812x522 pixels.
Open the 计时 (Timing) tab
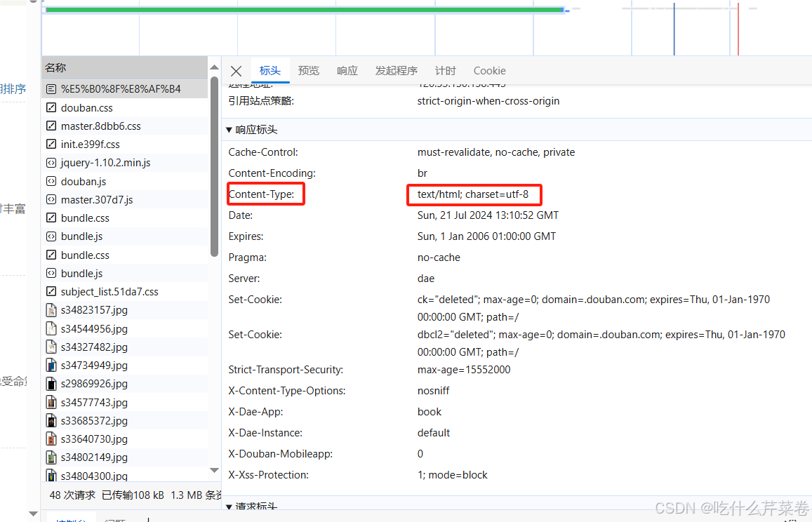[x=446, y=70]
